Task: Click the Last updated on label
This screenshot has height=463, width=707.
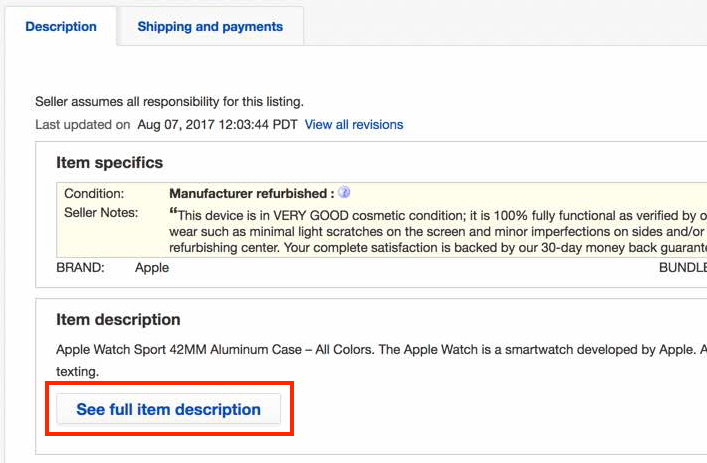Action: tap(82, 125)
